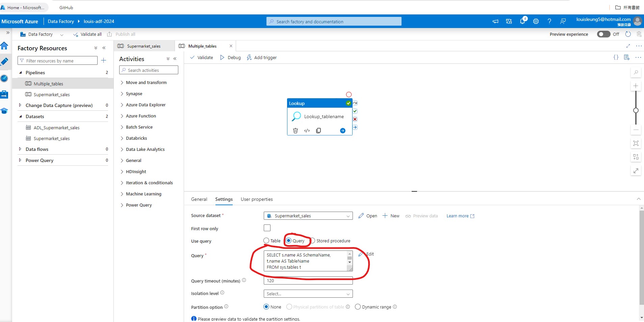The height and width of the screenshot is (322, 644).
Task: Open the Manage toolbox icon in sidebar
Action: (x=4, y=95)
